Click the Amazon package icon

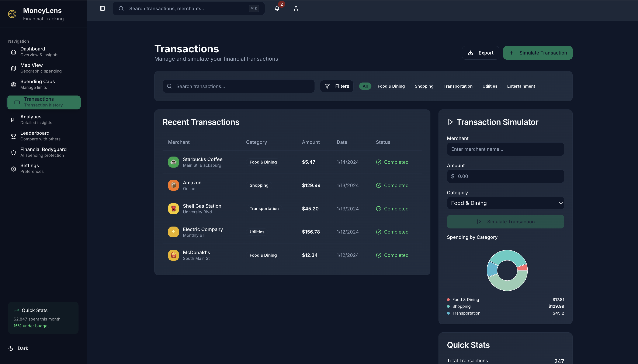pyautogui.click(x=173, y=185)
